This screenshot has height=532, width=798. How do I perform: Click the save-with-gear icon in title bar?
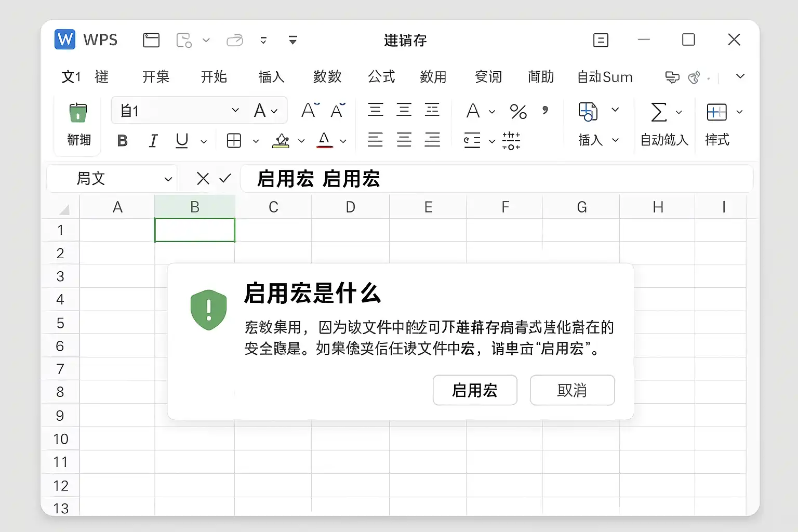184,40
